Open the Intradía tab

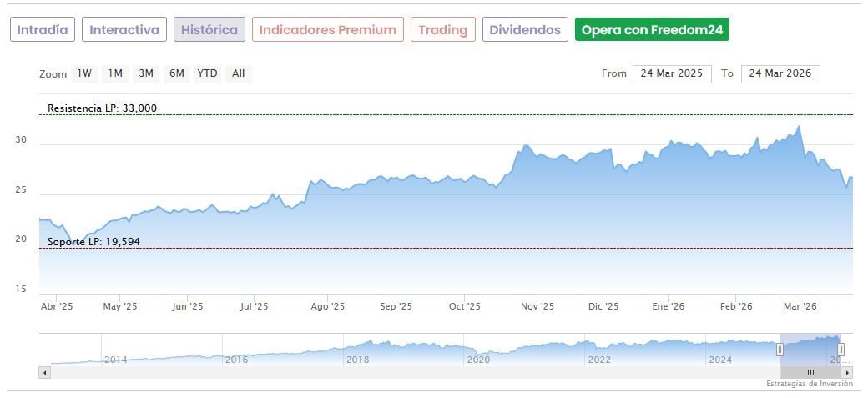(43, 30)
